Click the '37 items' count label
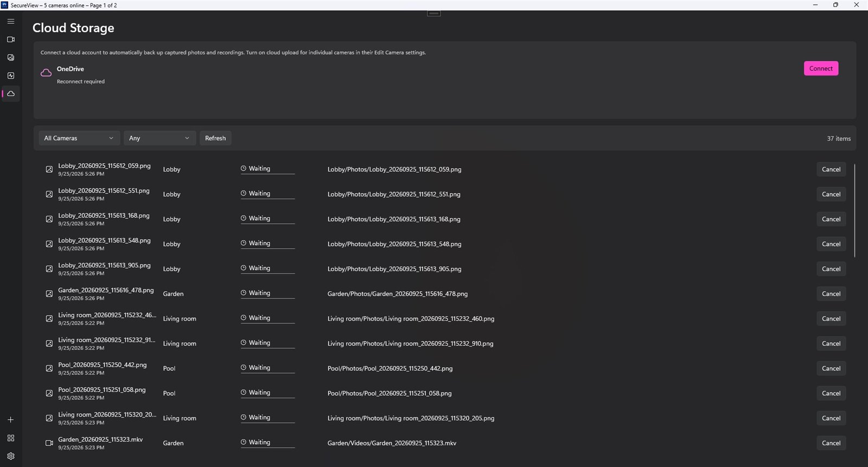The width and height of the screenshot is (868, 467). point(839,138)
